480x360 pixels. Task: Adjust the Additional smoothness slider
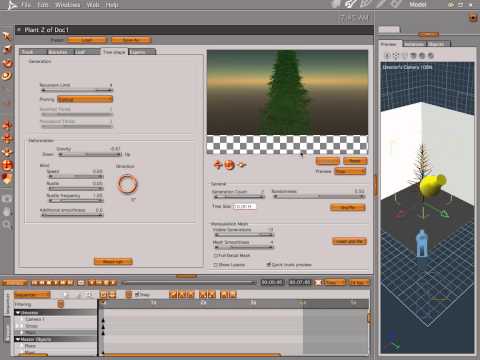72,215
